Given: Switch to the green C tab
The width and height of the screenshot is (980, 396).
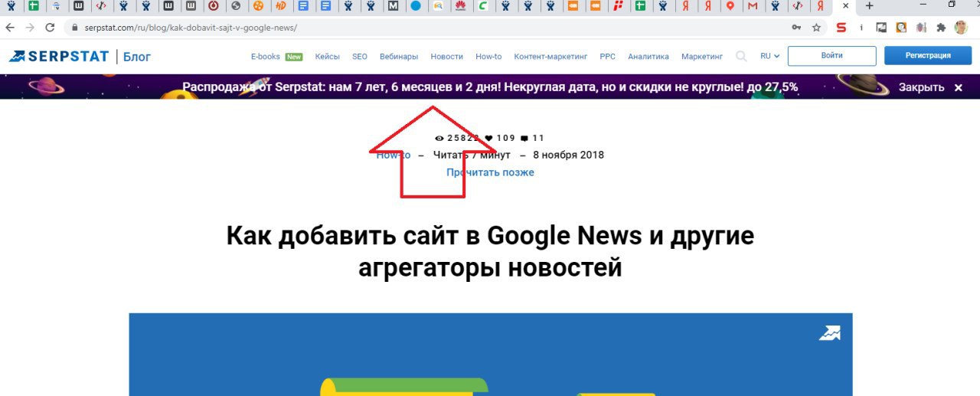Looking at the screenshot, I should [483, 6].
